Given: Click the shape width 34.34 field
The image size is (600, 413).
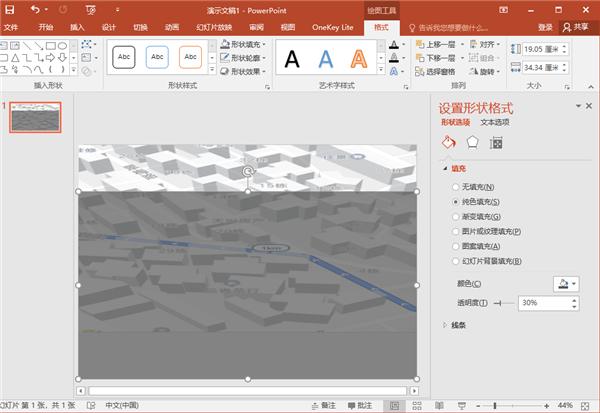Looking at the screenshot, I should pos(541,68).
